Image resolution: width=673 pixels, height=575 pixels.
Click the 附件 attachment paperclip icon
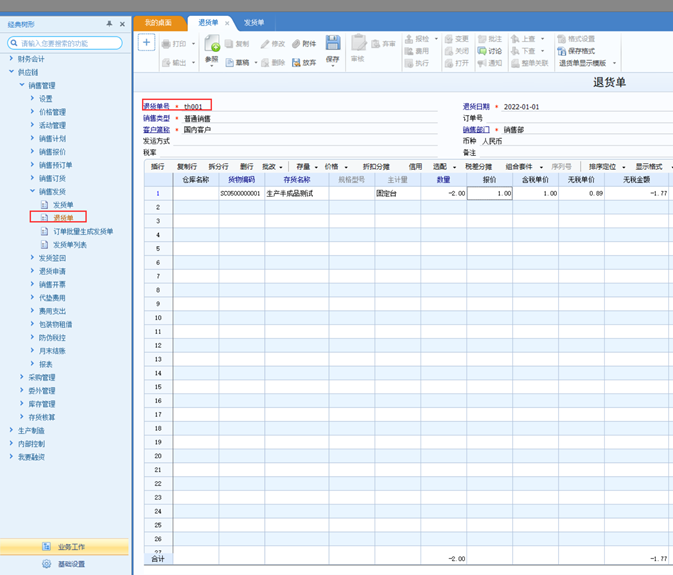pyautogui.click(x=296, y=43)
